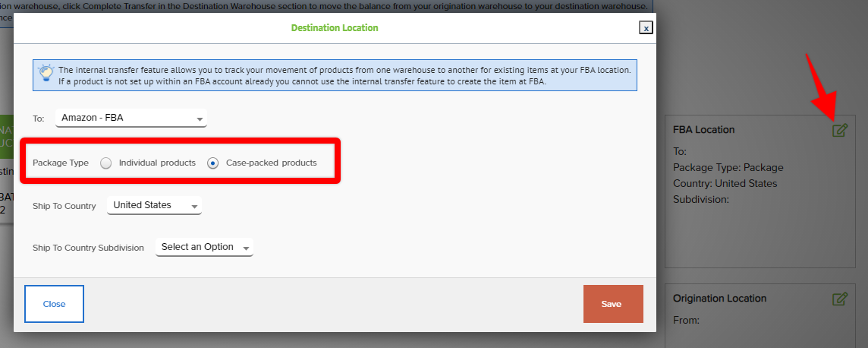Dismiss dialog with the x icon

pyautogui.click(x=646, y=27)
